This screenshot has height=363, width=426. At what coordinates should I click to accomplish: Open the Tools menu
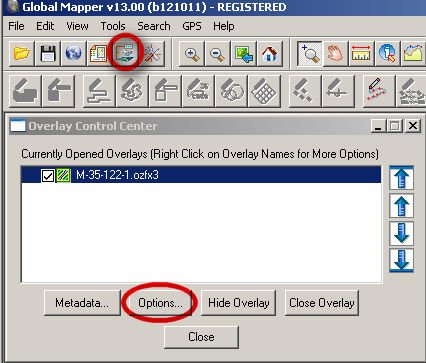113,26
